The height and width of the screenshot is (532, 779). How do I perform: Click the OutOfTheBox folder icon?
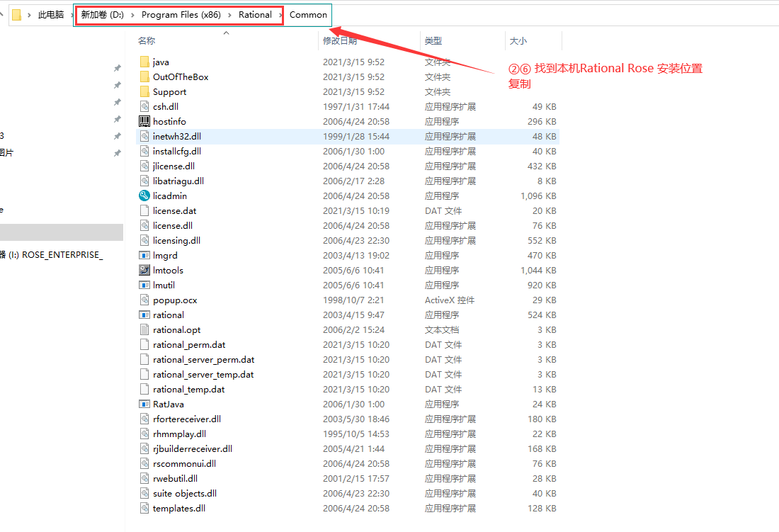(x=144, y=77)
